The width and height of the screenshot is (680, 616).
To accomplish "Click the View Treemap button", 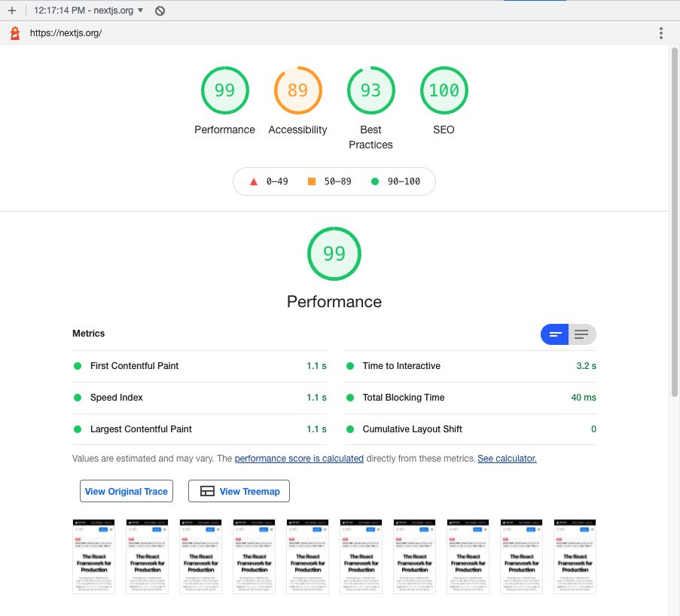I will 239,491.
